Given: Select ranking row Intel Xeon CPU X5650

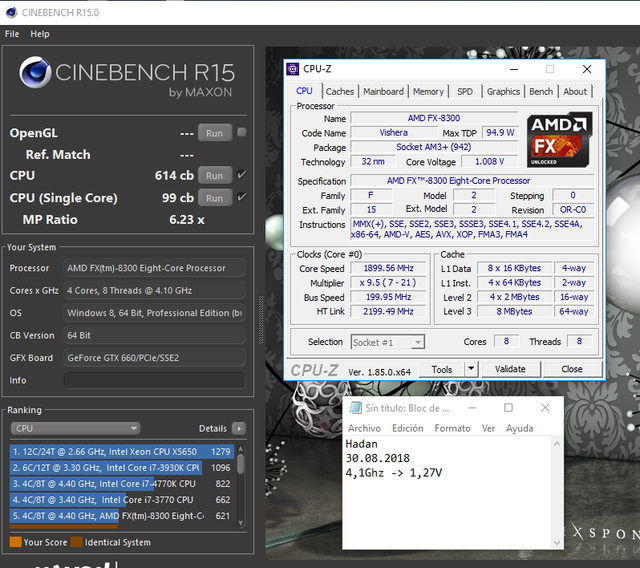Looking at the screenshot, I should coord(122,452).
